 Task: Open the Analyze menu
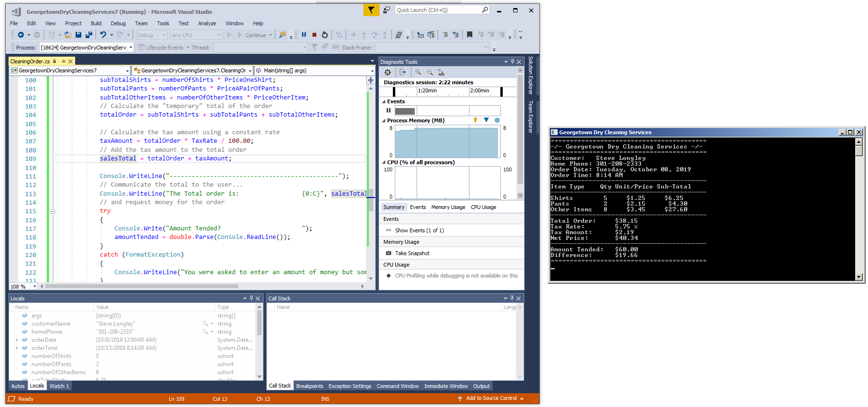pos(207,23)
